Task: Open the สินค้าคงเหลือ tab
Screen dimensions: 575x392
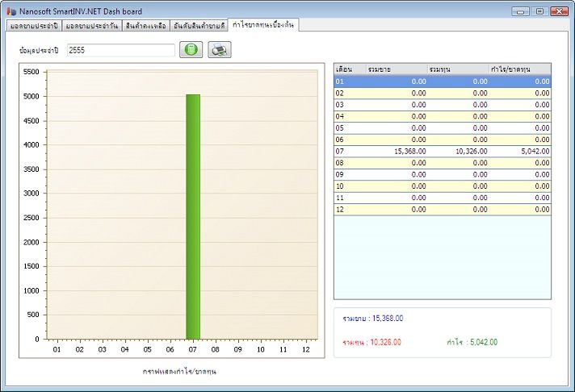Action: click(145, 26)
